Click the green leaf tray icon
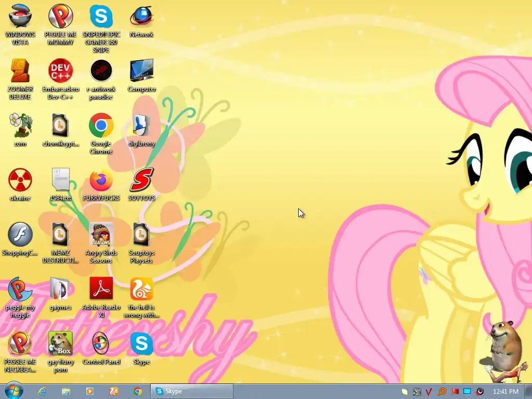The height and width of the screenshot is (399, 532). (x=404, y=392)
